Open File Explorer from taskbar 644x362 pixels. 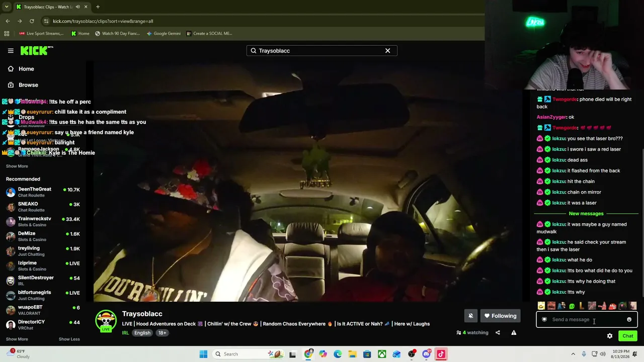pyautogui.click(x=352, y=354)
